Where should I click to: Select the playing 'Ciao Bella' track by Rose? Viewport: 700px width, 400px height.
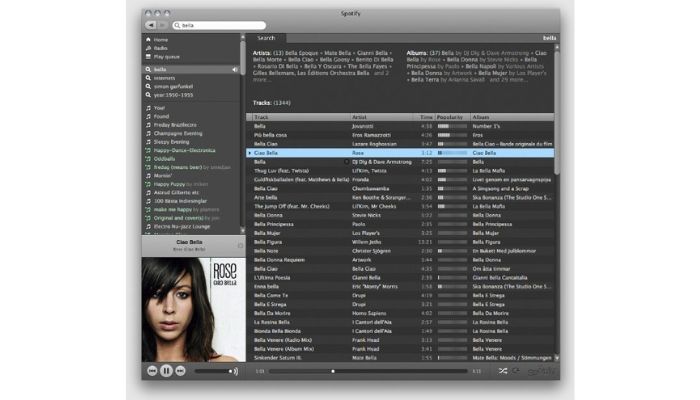pyautogui.click(x=400, y=153)
